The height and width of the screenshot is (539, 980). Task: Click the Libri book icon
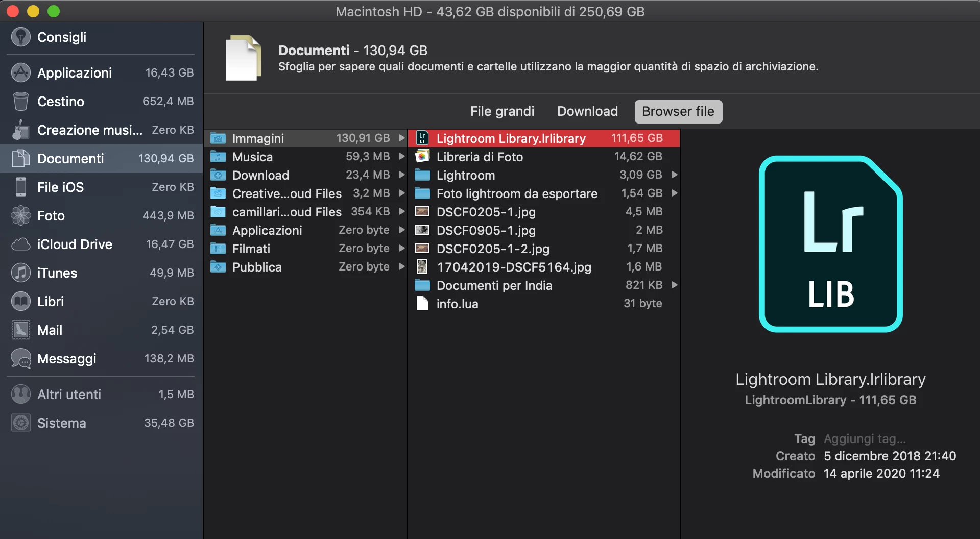(20, 301)
